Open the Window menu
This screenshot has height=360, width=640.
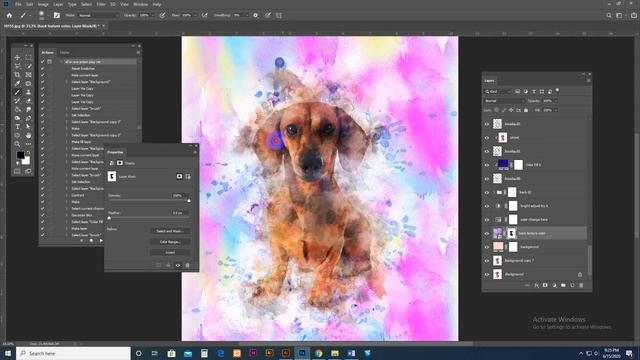[141, 4]
